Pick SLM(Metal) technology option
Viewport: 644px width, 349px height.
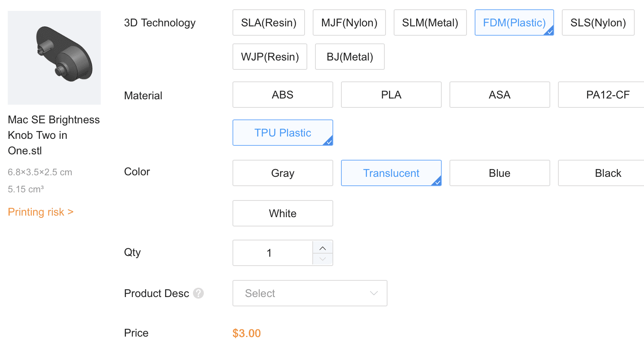click(x=430, y=23)
